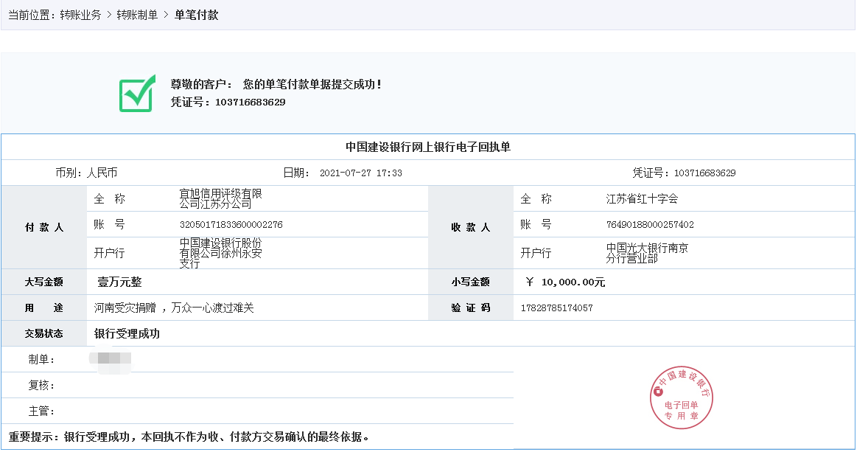Click the 尊敬的客户 success message
Image resolution: width=868 pixels, height=455 pixels.
click(x=276, y=84)
